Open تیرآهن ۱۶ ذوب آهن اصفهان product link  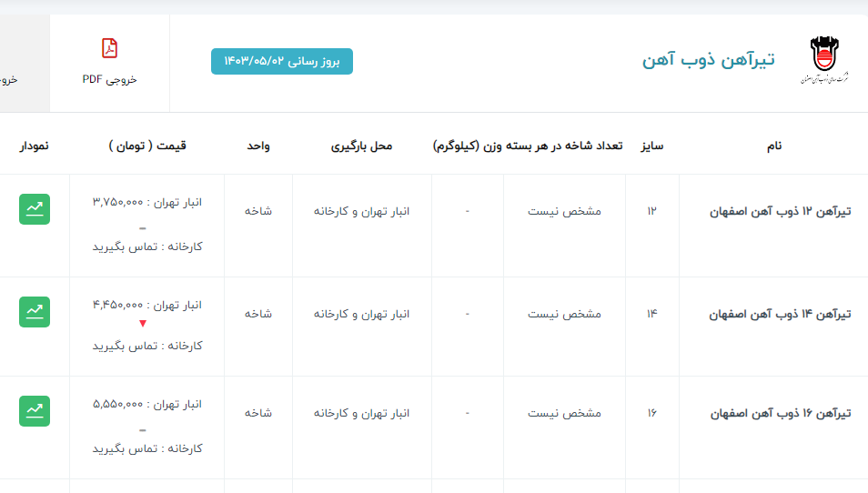coord(780,413)
